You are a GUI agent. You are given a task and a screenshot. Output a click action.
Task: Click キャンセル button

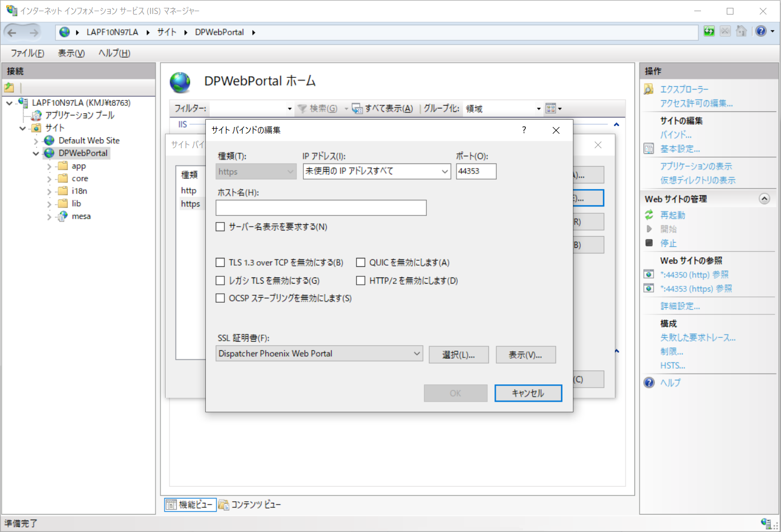[x=528, y=393]
